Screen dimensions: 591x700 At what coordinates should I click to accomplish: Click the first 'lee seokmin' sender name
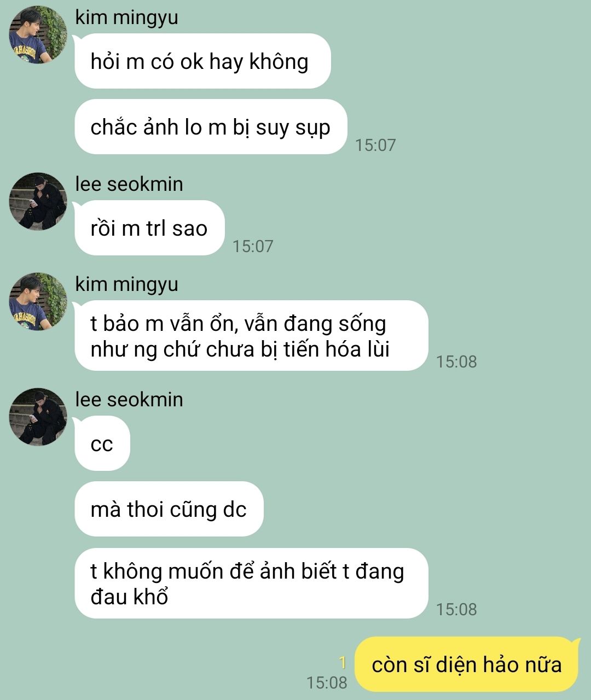point(129,184)
